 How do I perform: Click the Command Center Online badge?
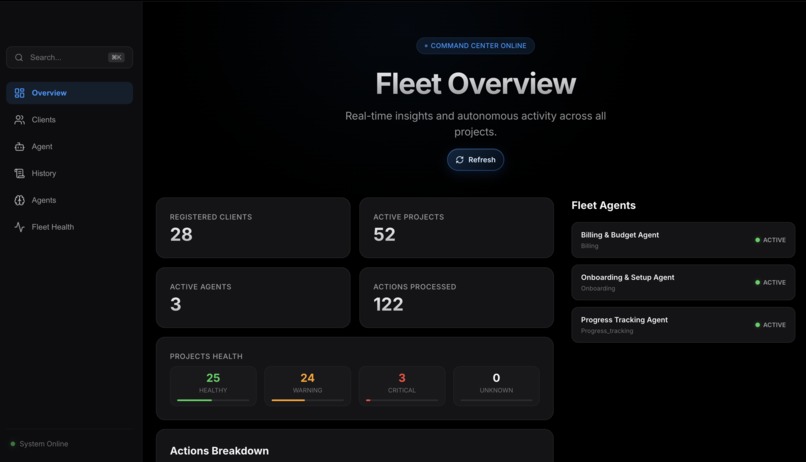point(475,46)
